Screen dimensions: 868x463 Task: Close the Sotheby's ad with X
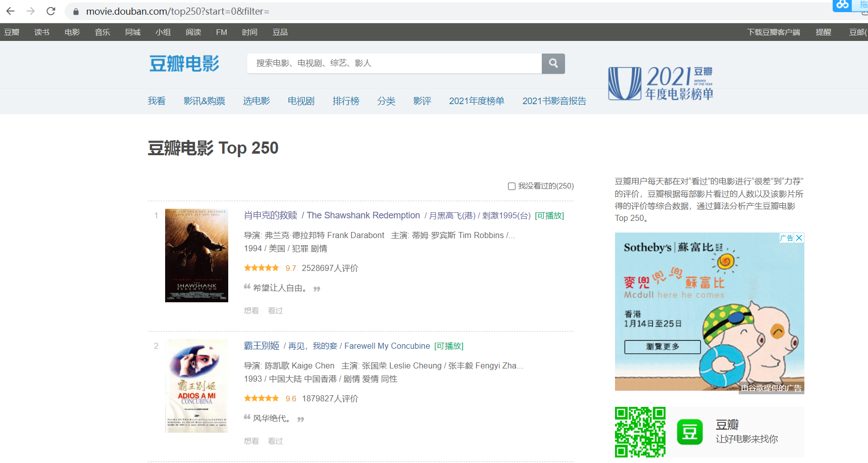pyautogui.click(x=799, y=238)
